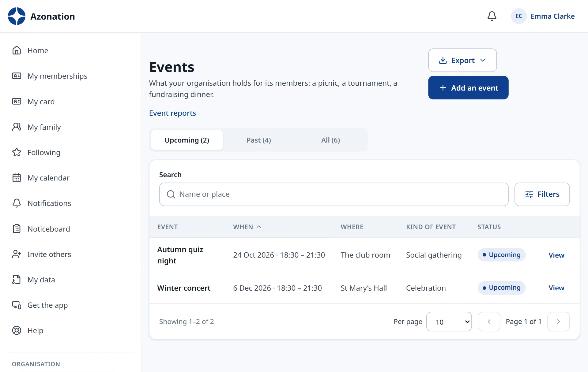The height and width of the screenshot is (372, 588).
Task: View the Winter concert event
Action: point(556,288)
